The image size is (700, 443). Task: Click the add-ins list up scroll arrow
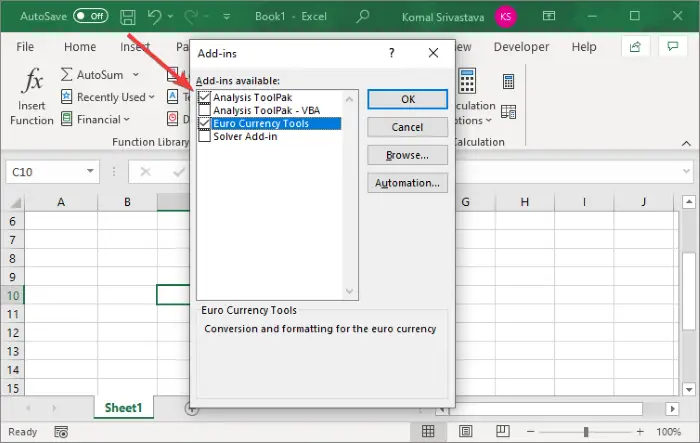350,99
